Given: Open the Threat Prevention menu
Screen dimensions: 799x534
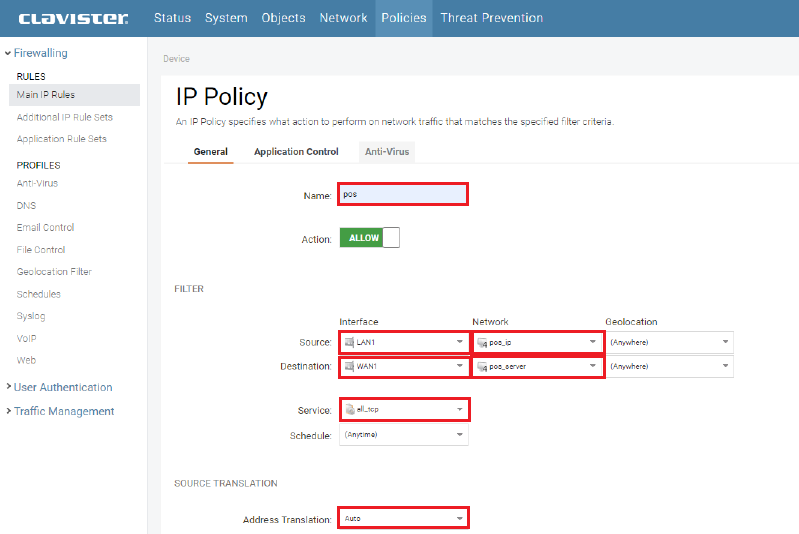Looking at the screenshot, I should pos(491,18).
